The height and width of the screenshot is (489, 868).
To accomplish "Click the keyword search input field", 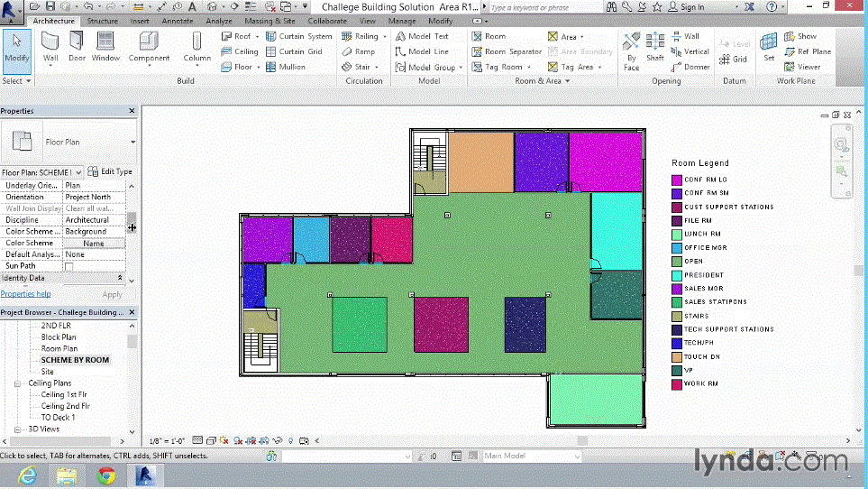I will tap(545, 8).
